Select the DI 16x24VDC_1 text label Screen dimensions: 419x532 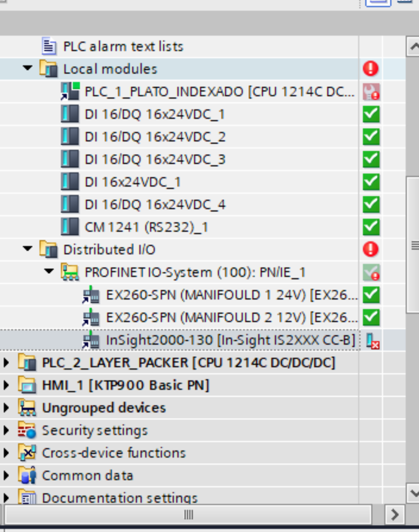coord(132,182)
